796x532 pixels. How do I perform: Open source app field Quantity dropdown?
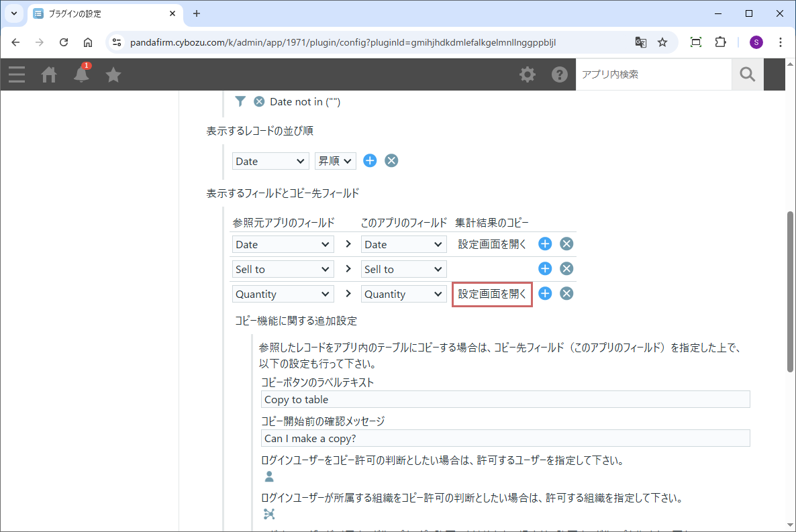[283, 294]
